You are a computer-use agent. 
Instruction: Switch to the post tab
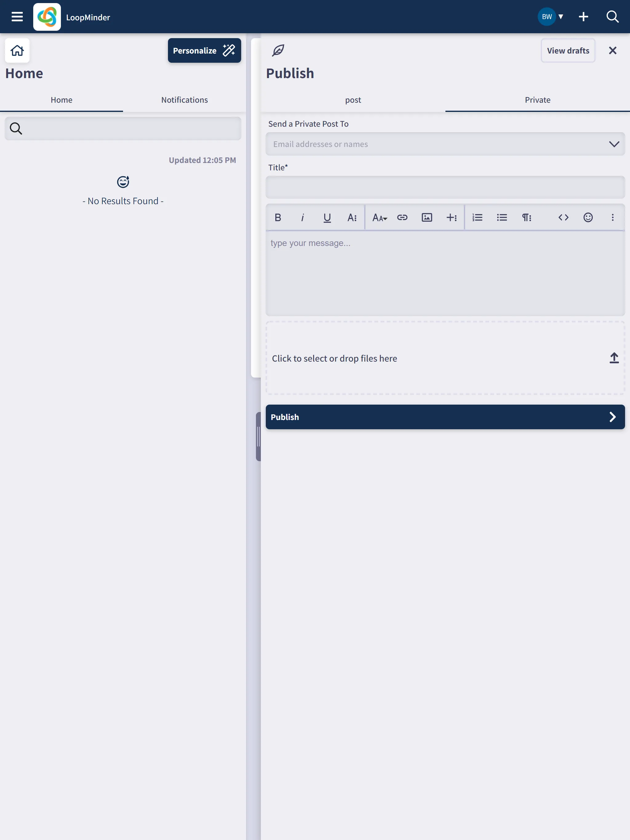pos(353,100)
